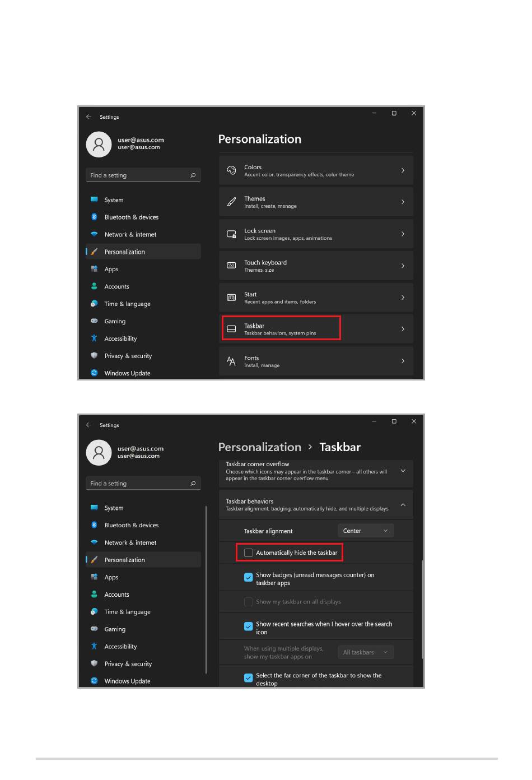The image size is (532, 780).
Task: Uncheck Show badges on taskbar apps
Action: click(x=249, y=577)
